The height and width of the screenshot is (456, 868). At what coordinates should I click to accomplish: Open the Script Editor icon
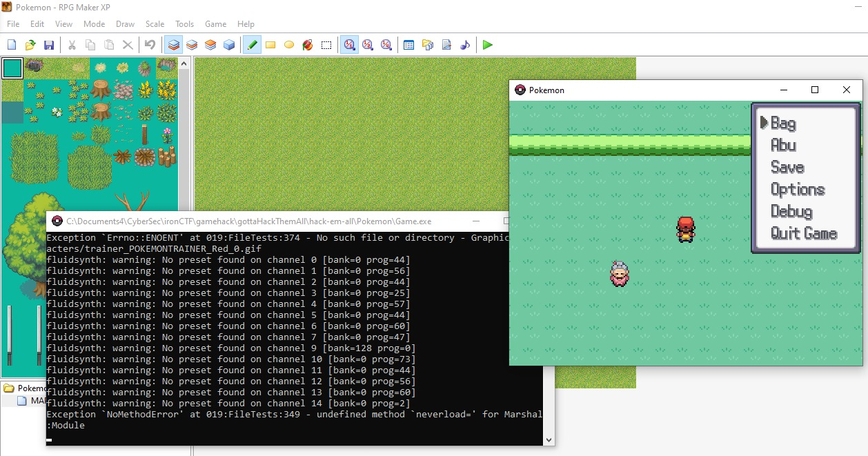click(x=446, y=45)
